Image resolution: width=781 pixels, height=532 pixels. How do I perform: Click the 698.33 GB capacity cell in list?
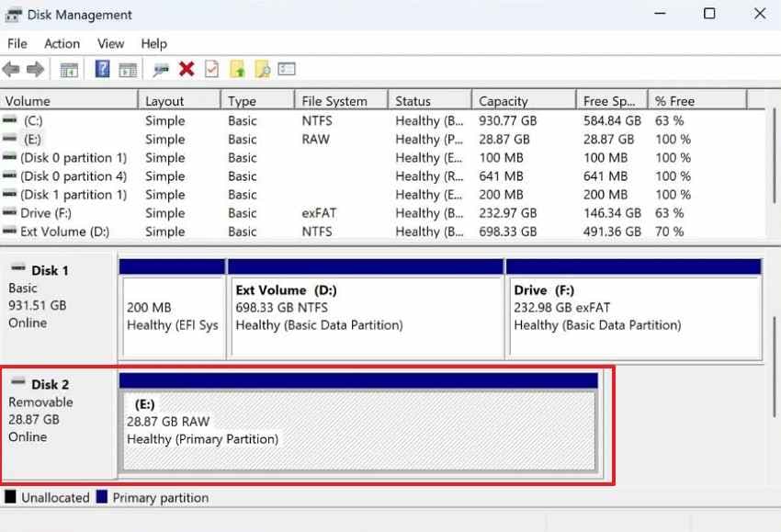[x=507, y=232]
